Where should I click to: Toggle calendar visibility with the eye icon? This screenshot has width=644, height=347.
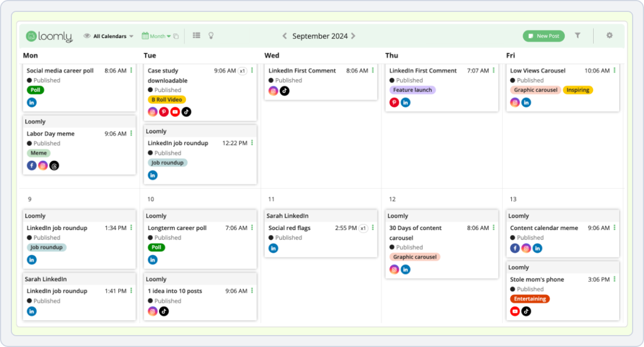coord(87,36)
